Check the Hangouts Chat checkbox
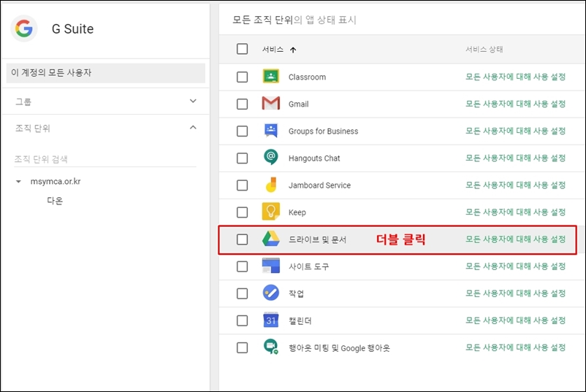The height and width of the screenshot is (392, 586). click(242, 158)
